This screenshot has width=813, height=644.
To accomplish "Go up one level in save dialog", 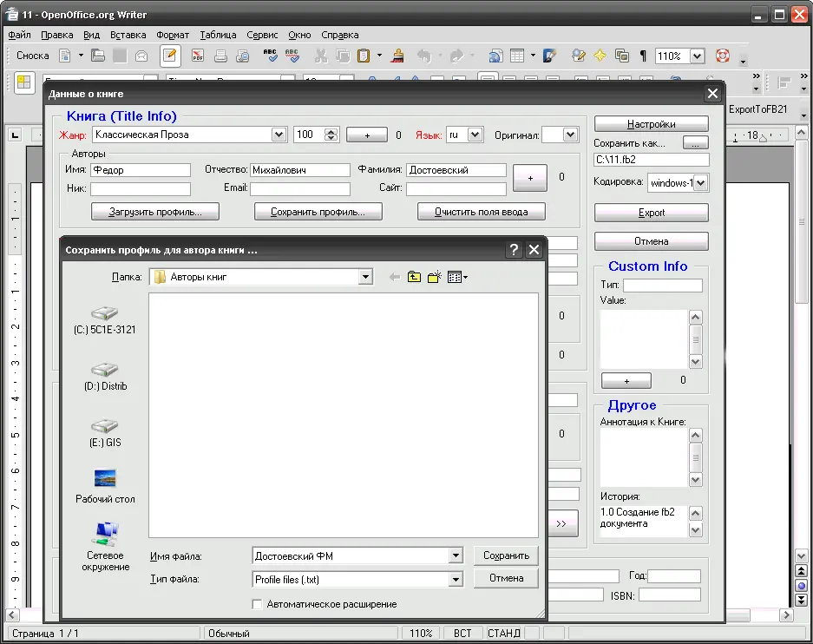I will click(414, 277).
